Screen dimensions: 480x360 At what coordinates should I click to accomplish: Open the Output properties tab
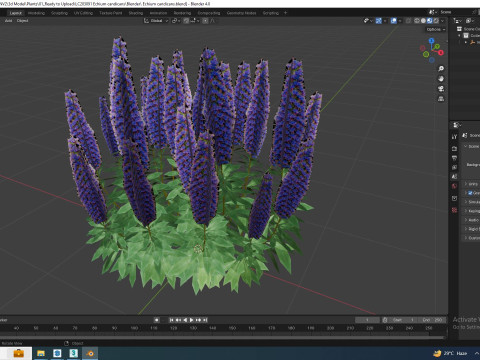[x=454, y=158]
